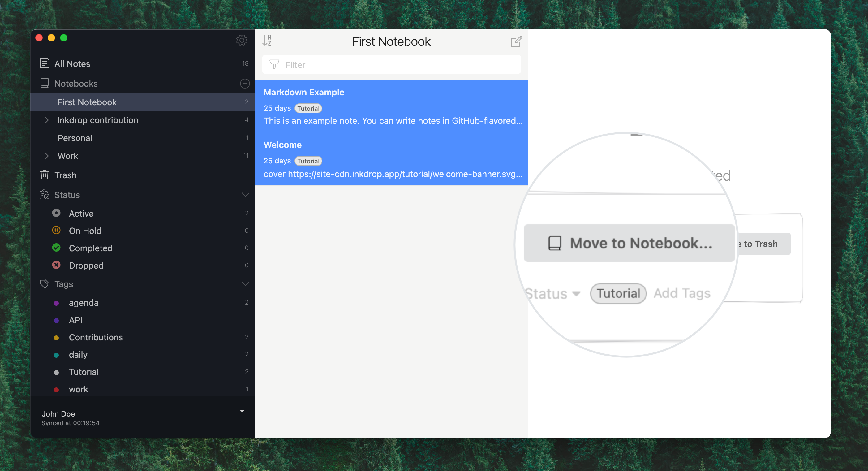868x471 pixels.
Task: Expand the Work notebook
Action: point(46,155)
